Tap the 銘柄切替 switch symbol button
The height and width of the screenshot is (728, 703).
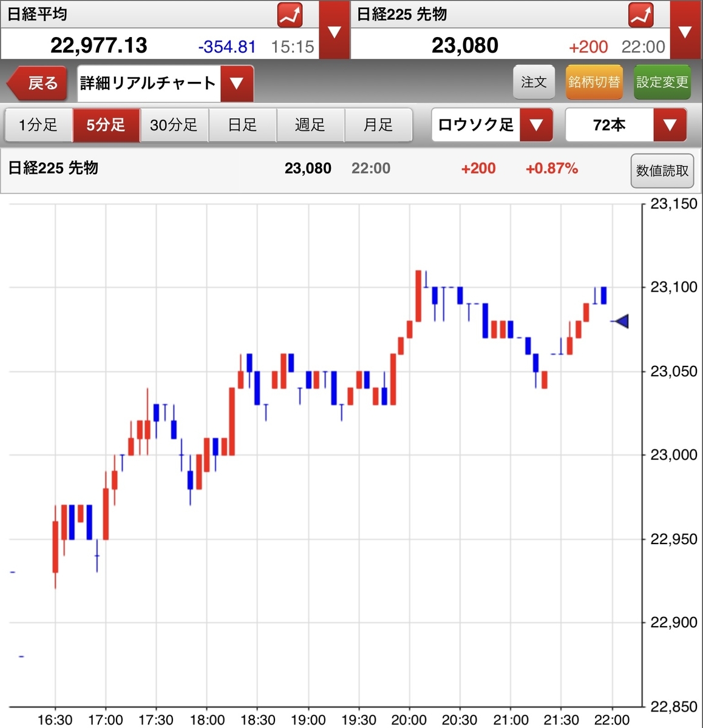coord(594,82)
